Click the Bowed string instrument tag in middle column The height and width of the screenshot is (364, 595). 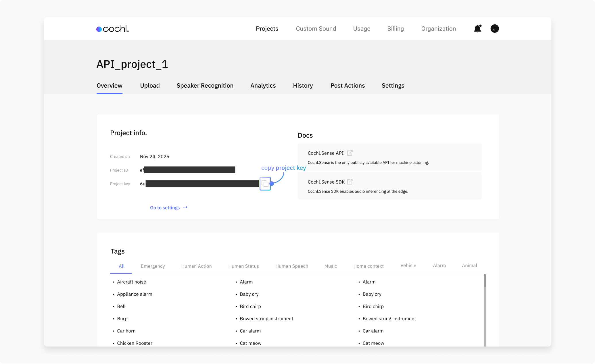tap(266, 319)
